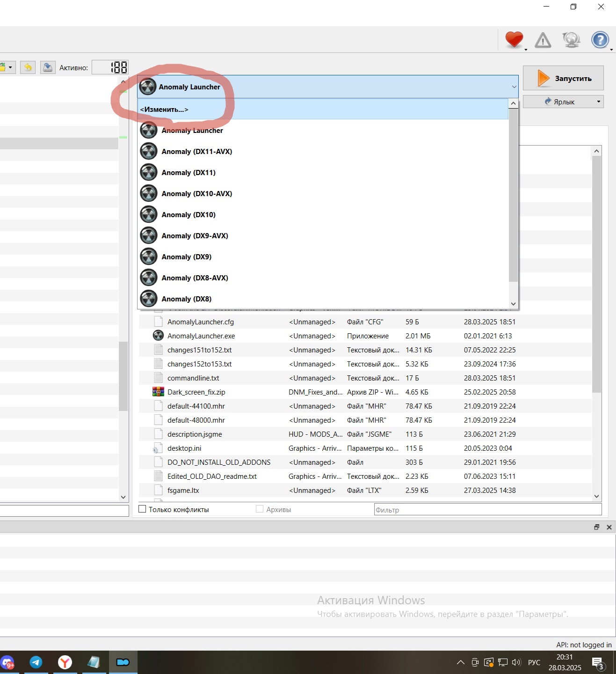Click the mod list filter field
Viewport: 616px width, 674px height.
(x=65, y=510)
